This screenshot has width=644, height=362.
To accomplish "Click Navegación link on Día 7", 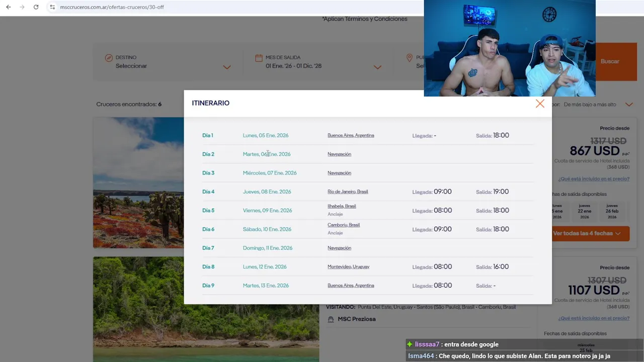I will pos(339,248).
